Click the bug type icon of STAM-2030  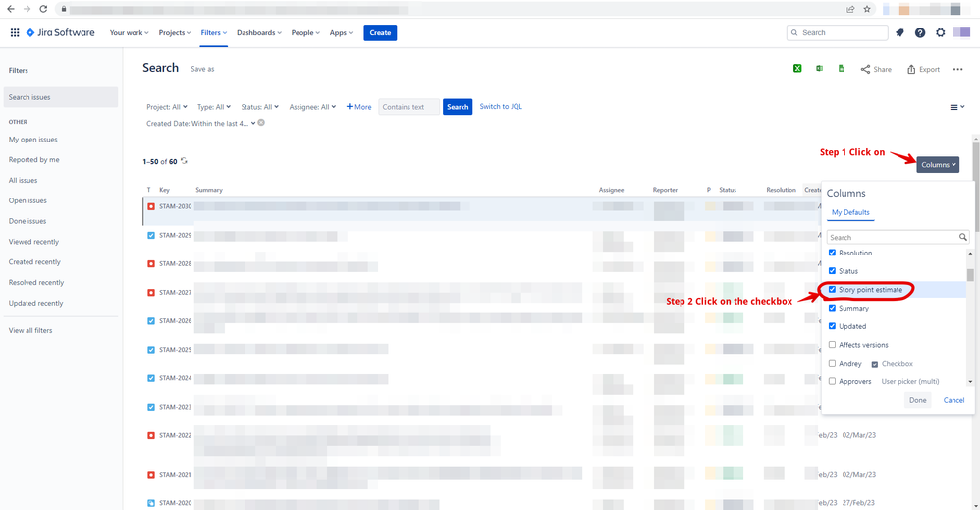click(150, 206)
